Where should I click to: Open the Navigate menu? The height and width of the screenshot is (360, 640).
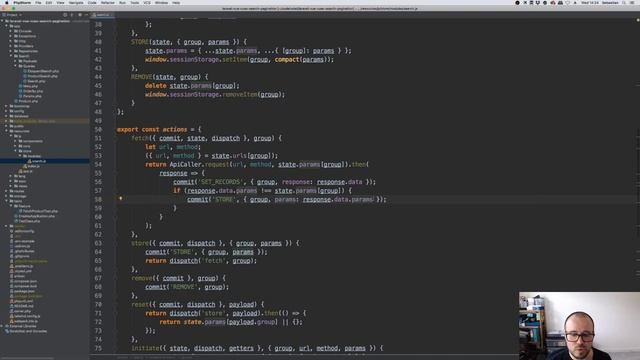76,2
